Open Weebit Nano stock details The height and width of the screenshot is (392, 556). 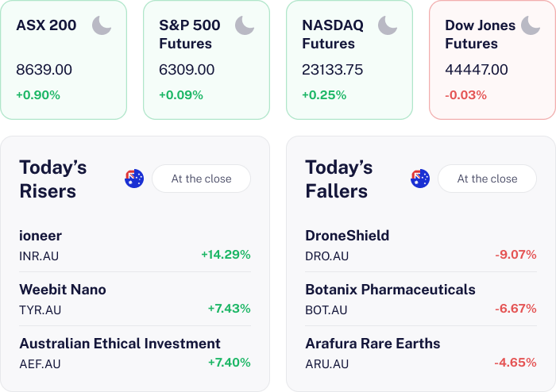(x=63, y=290)
